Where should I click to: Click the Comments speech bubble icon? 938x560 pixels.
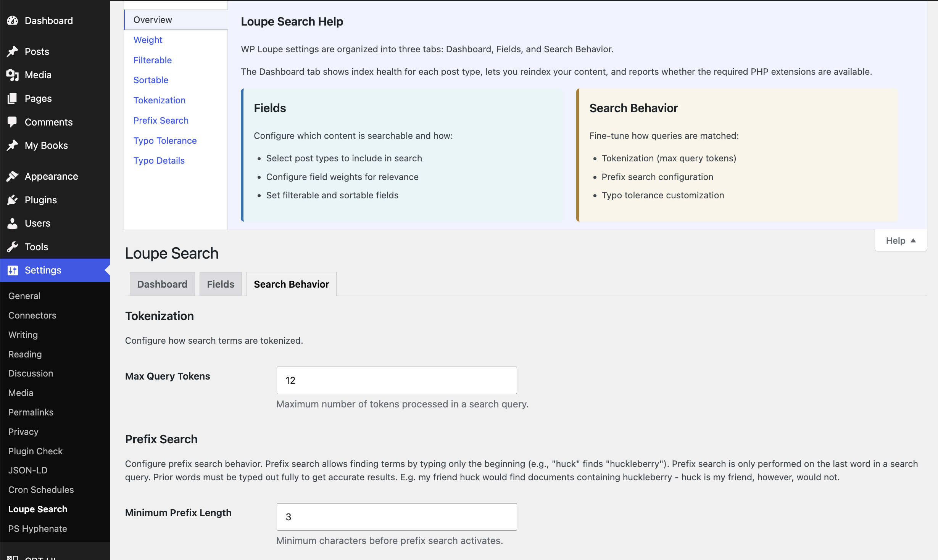pyautogui.click(x=13, y=122)
